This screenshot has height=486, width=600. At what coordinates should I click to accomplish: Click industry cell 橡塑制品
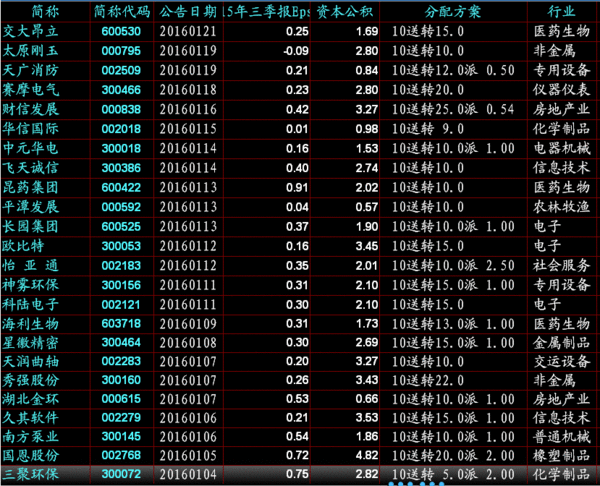[561, 455]
